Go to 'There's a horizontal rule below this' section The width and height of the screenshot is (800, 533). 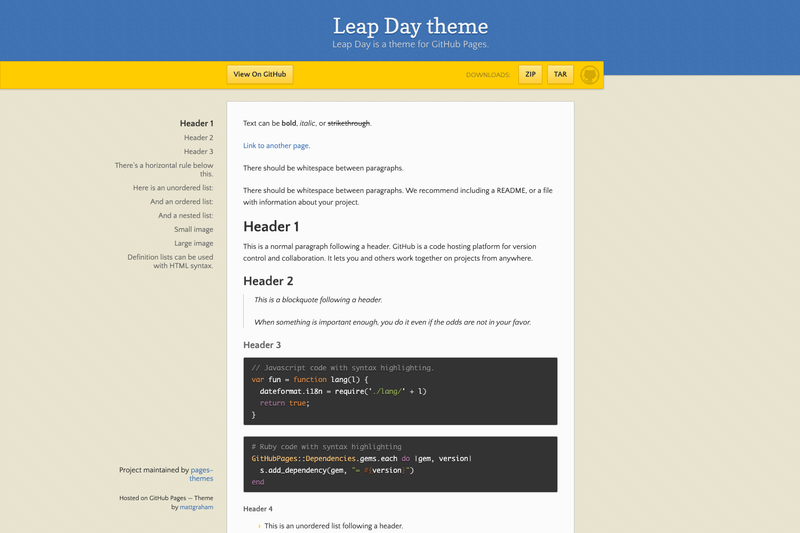164,169
